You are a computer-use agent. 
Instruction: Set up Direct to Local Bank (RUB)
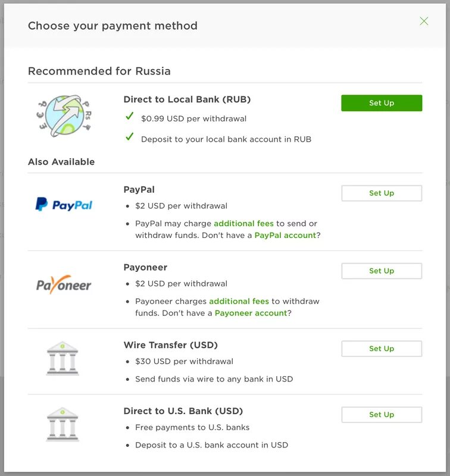[x=381, y=103]
